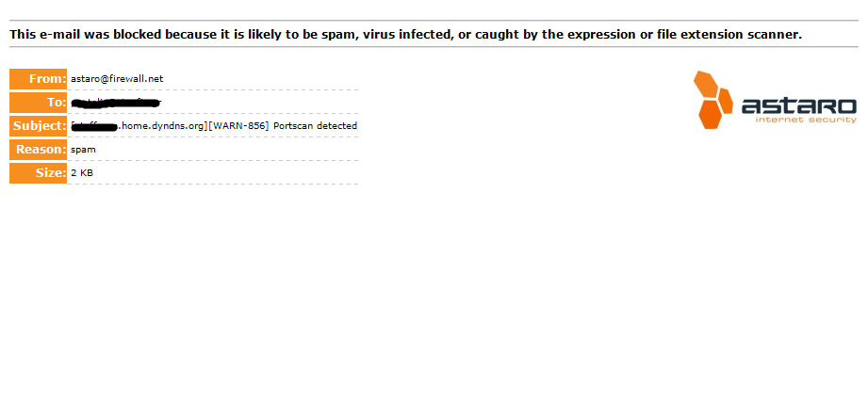868x418 pixels.
Task: Click the large top hexagon in Astaro logo
Action: tap(706, 85)
